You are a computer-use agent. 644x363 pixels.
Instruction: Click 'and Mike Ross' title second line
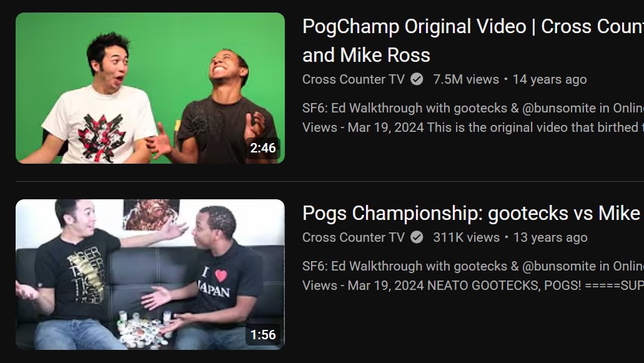click(367, 55)
